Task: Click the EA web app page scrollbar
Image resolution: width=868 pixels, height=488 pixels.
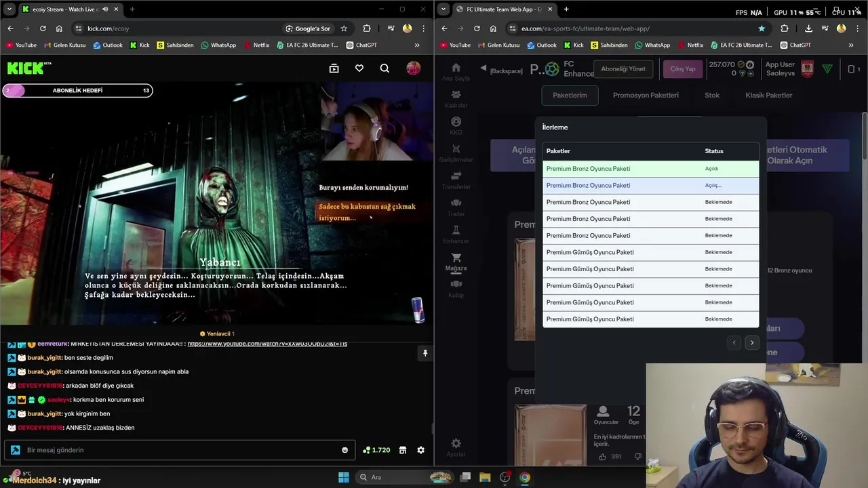Action: pyautogui.click(x=864, y=136)
